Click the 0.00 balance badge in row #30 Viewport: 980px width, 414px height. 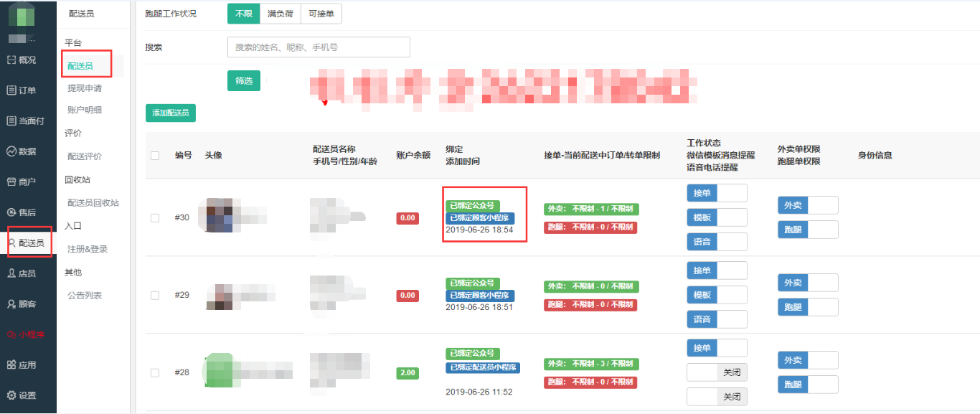pyautogui.click(x=407, y=218)
